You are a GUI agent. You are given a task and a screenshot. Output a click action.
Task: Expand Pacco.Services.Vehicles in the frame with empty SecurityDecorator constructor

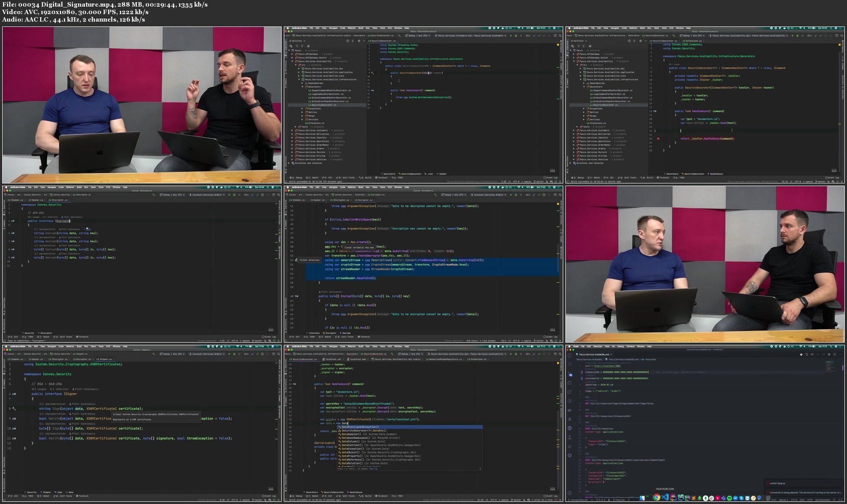click(x=292, y=159)
